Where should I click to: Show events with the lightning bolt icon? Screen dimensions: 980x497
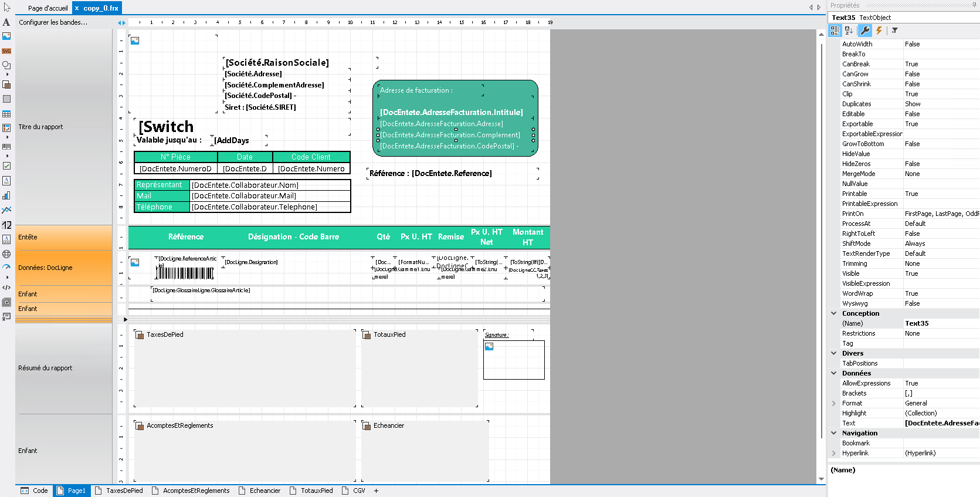[x=879, y=31]
